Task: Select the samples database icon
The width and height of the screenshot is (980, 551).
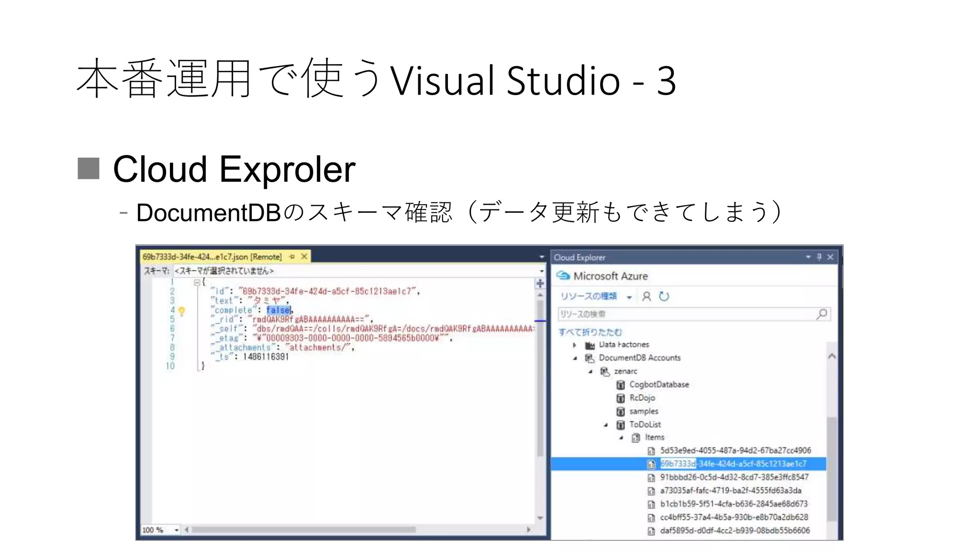Action: 621,411
